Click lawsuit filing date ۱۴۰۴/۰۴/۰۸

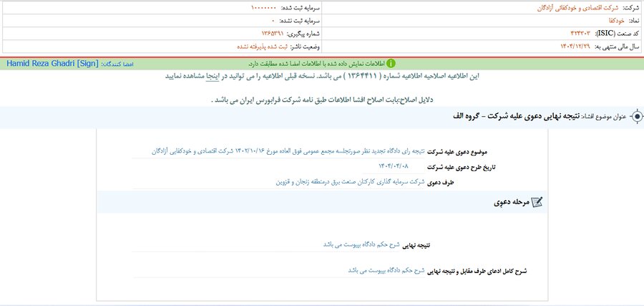(x=394, y=166)
